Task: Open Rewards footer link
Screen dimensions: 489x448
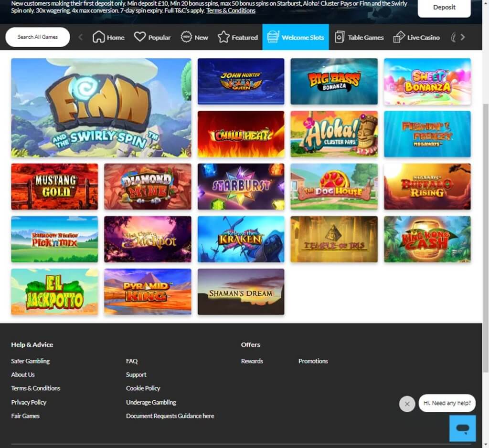Action: tap(252, 361)
